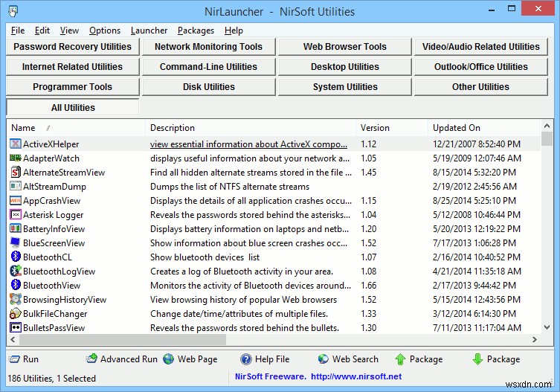Open the Help menu
The width and height of the screenshot is (560, 392).
[234, 30]
